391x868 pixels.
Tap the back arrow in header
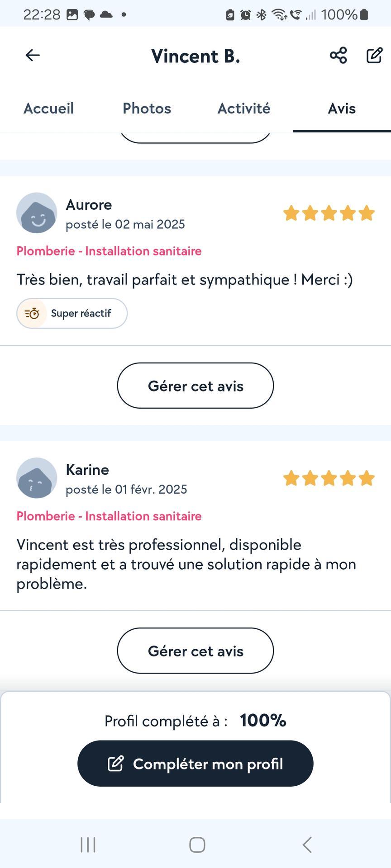[33, 55]
